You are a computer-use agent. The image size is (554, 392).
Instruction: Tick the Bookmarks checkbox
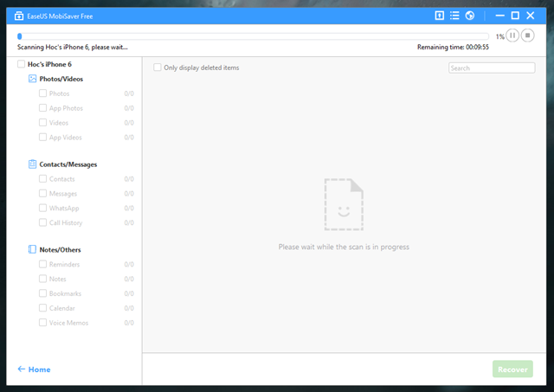[x=42, y=293]
